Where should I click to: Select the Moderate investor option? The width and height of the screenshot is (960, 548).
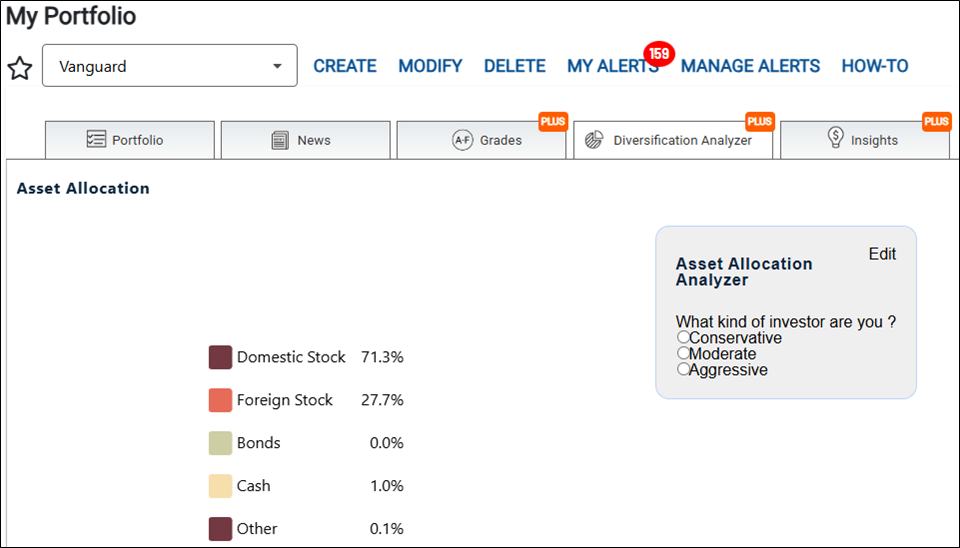pos(683,353)
